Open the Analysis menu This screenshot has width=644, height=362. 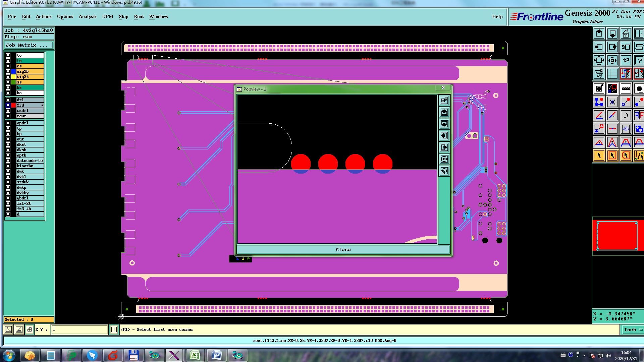(x=87, y=16)
